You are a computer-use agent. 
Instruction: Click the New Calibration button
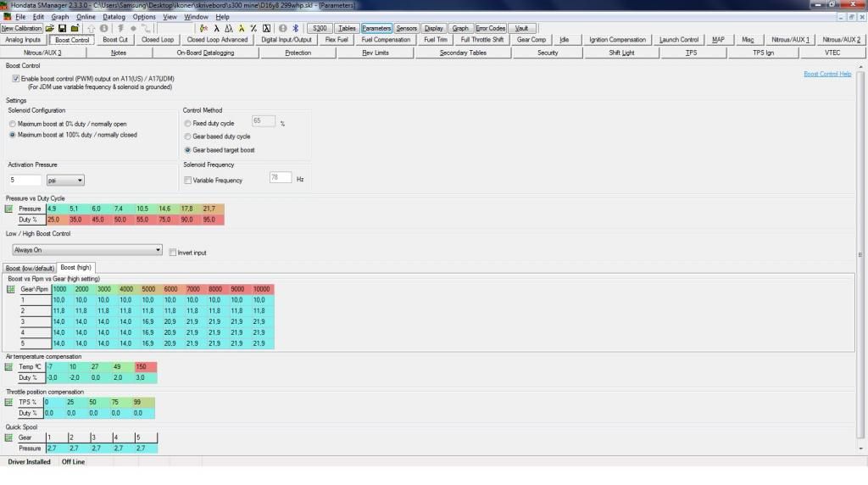coord(22,28)
